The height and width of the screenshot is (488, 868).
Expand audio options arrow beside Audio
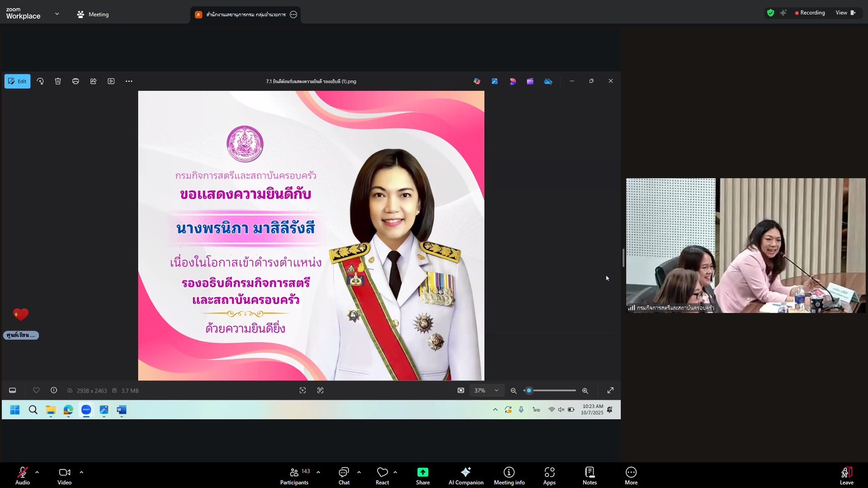[37, 472]
